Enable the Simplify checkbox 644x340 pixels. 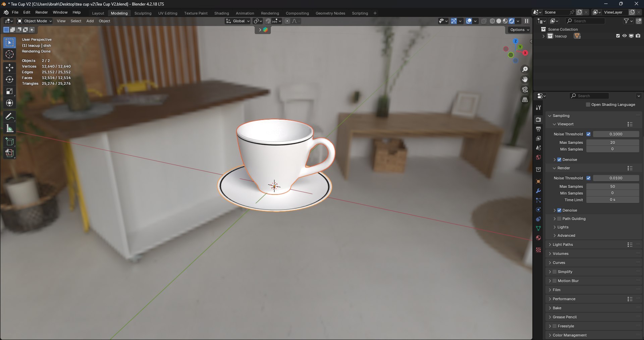(554, 272)
